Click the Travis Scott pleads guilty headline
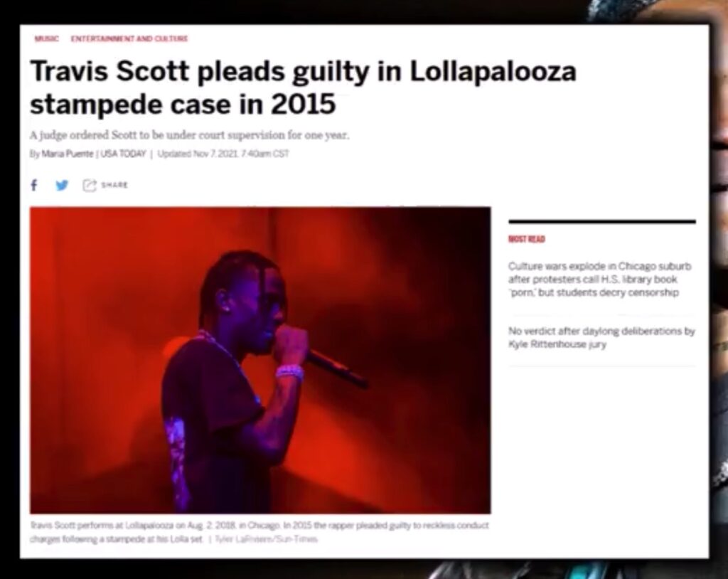 [303, 87]
